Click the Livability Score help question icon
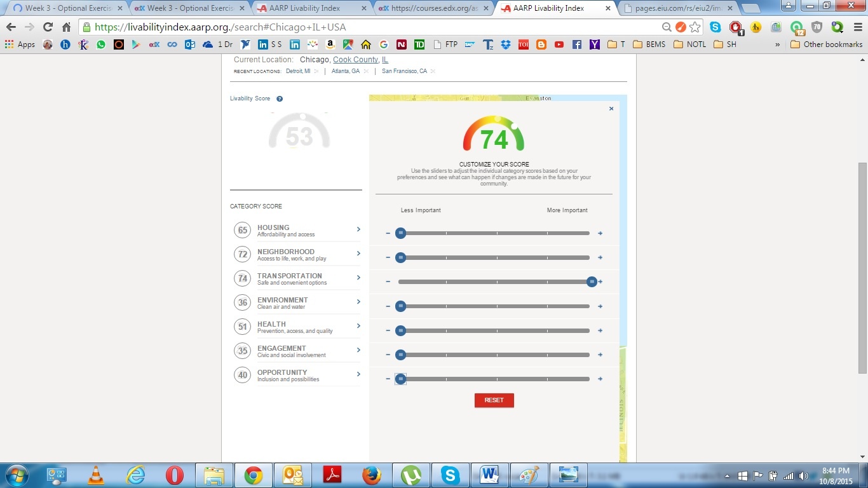The image size is (868, 488). [x=280, y=98]
